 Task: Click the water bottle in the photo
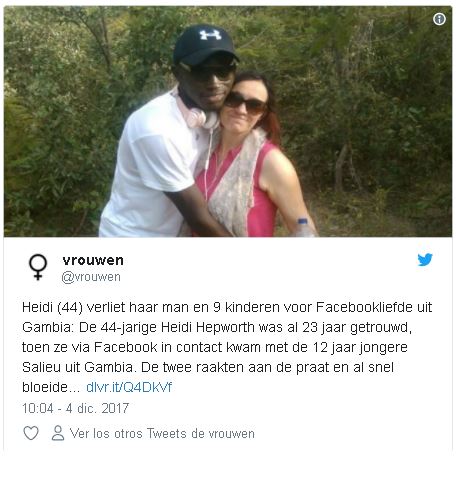pos(304,227)
